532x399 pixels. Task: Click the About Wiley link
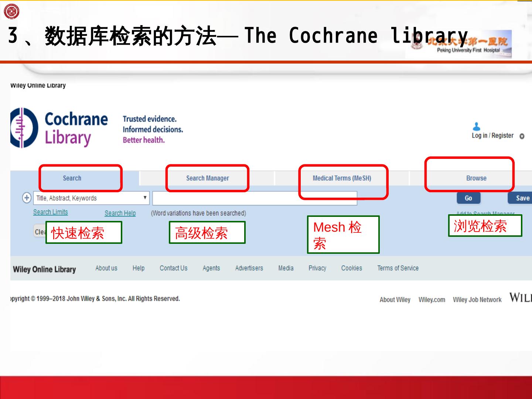point(395,300)
